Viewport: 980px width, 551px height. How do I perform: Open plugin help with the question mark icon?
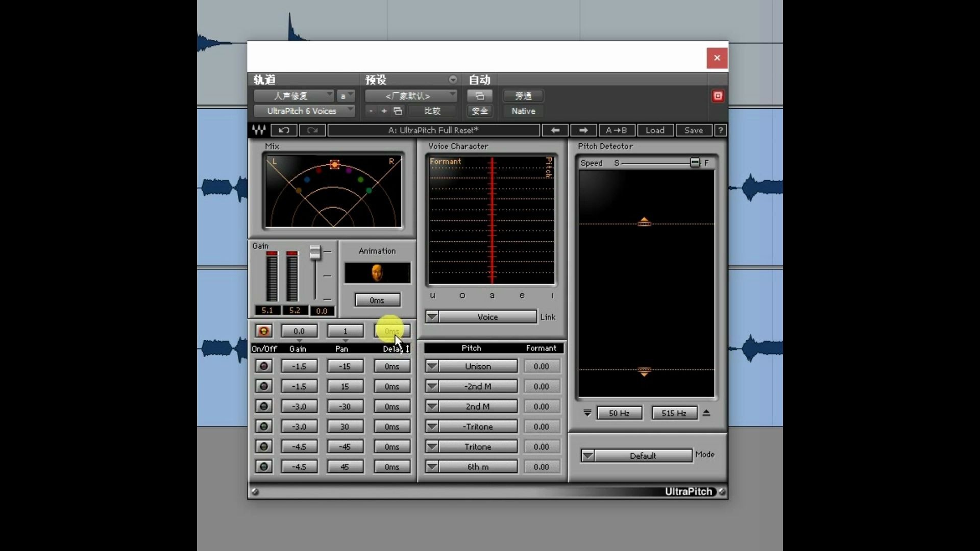720,130
